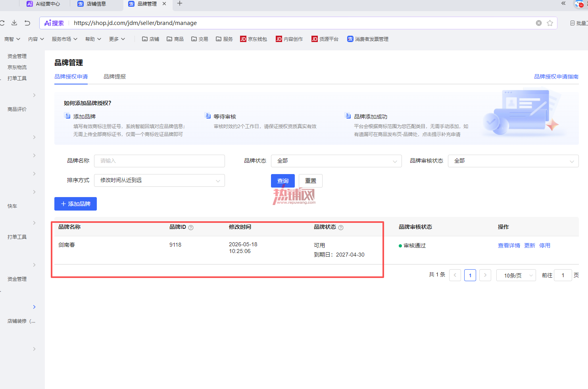Focus the 品牌名称 input field
Viewport: 588px width, 389px height.
[x=159, y=161]
